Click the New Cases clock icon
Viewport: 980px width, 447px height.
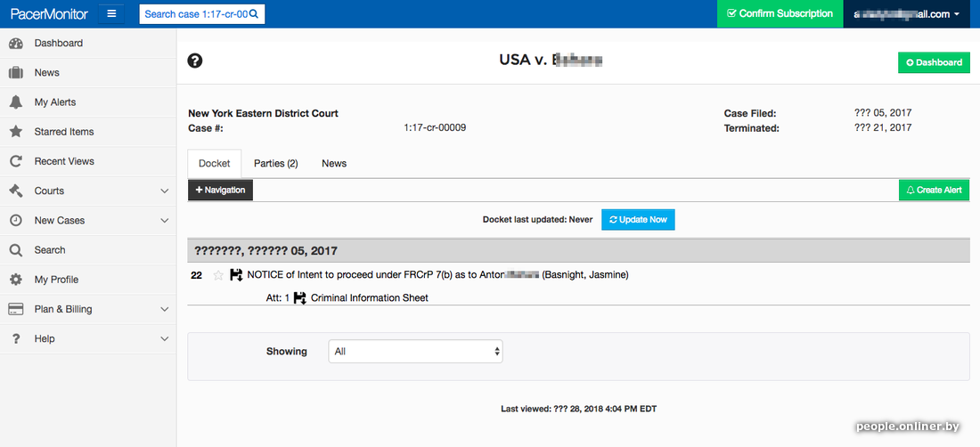click(16, 220)
